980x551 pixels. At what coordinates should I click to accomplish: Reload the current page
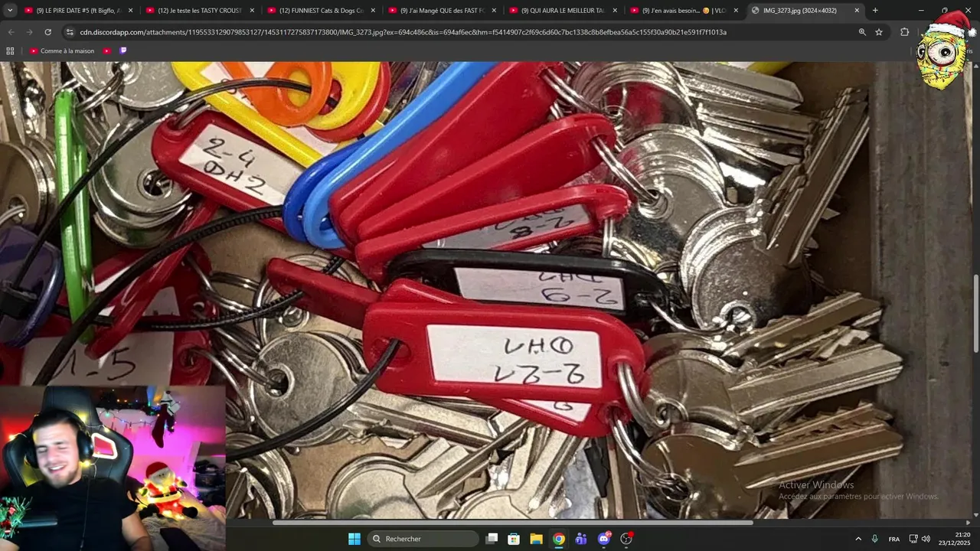47,32
